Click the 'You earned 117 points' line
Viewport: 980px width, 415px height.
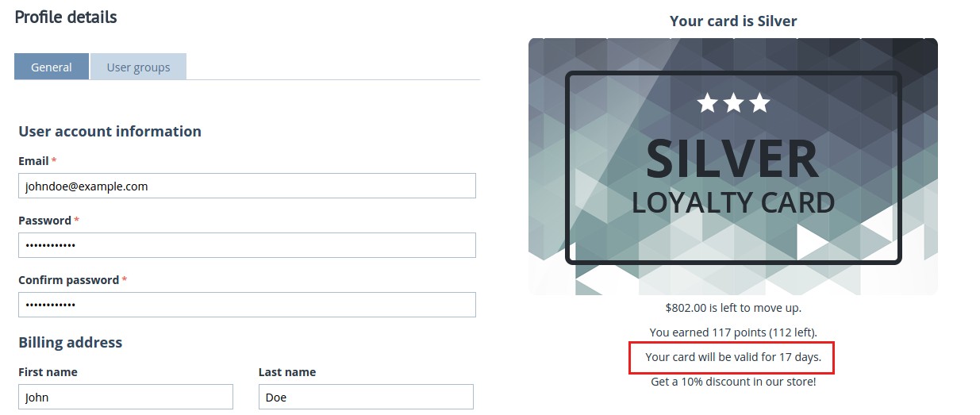(x=733, y=332)
